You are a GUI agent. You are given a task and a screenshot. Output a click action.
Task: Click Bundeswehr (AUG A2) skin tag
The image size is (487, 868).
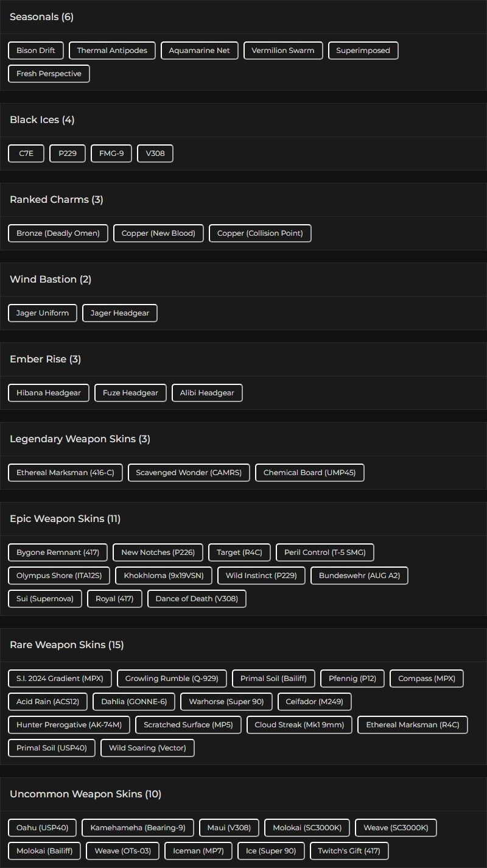pos(359,576)
